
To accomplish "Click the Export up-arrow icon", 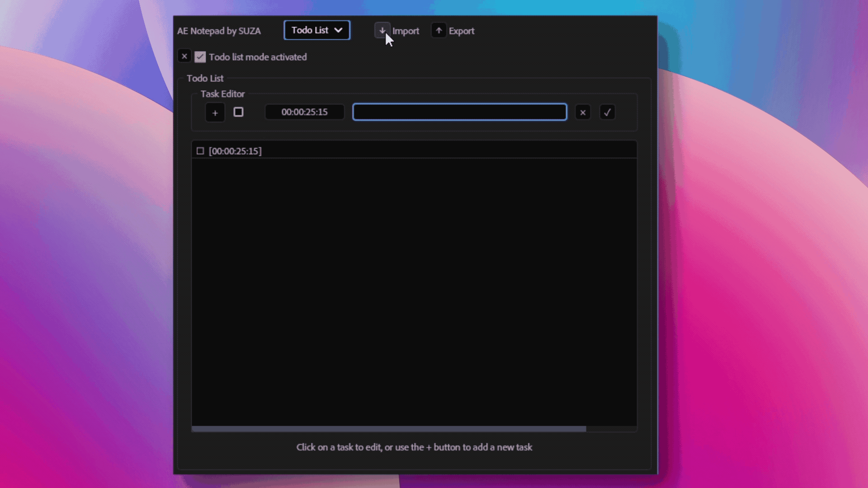I will (439, 30).
